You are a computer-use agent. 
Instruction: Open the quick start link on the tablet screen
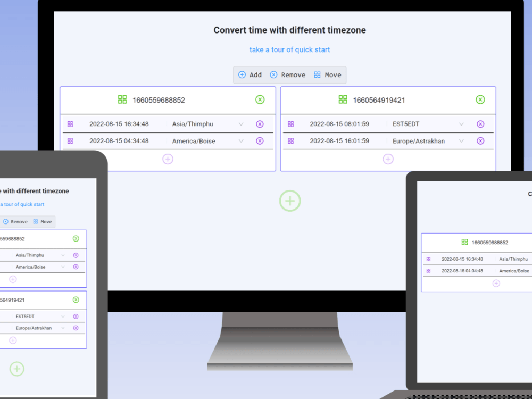coord(22,204)
